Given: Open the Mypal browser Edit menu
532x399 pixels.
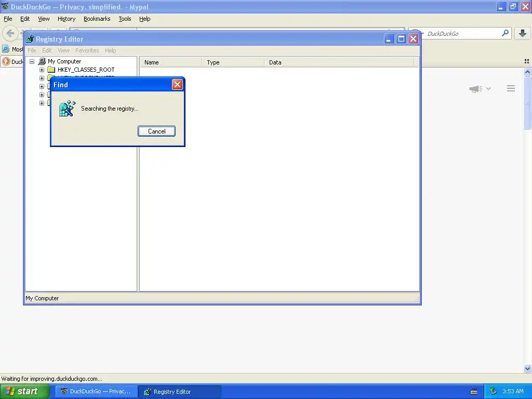Looking at the screenshot, I should [25, 19].
